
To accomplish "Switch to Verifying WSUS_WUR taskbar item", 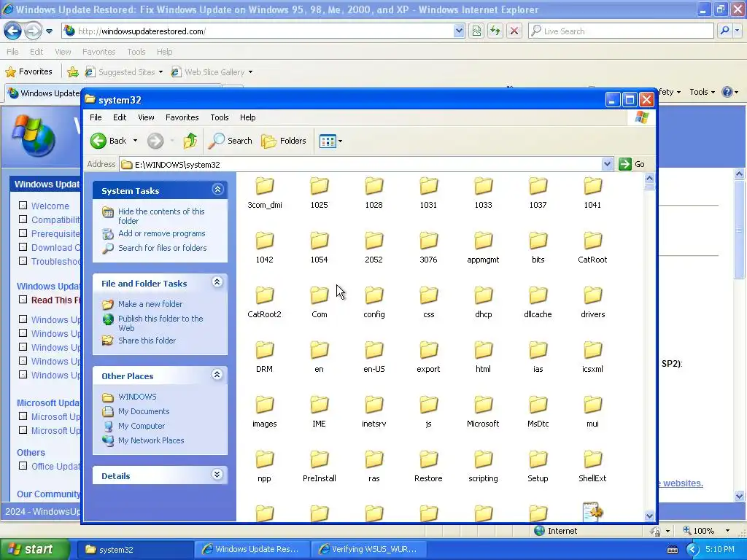I will (x=368, y=549).
